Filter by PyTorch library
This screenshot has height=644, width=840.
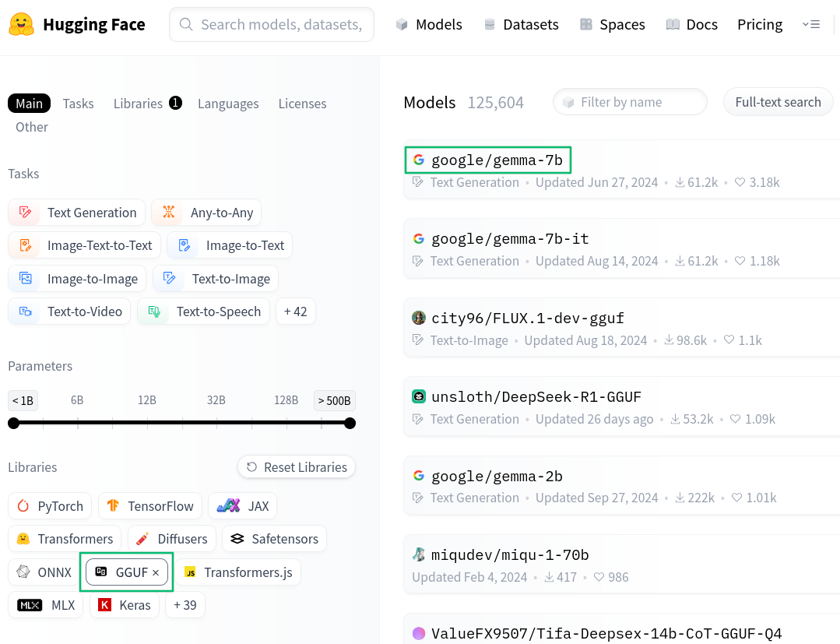click(x=51, y=506)
